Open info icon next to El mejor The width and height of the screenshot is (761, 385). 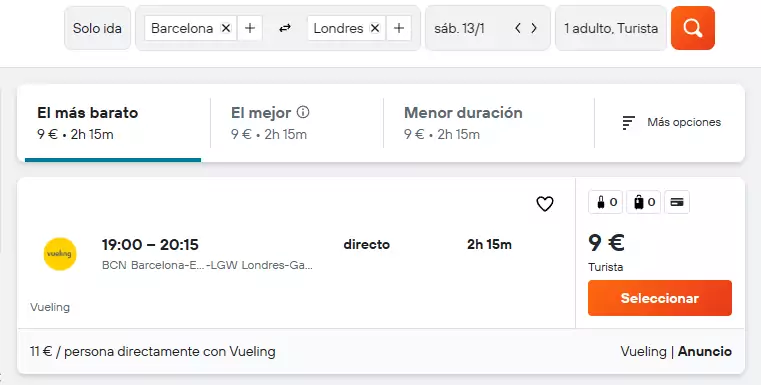pos(303,112)
